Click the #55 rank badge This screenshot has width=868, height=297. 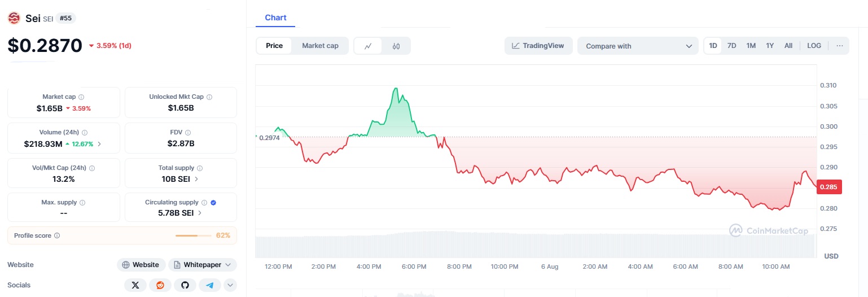65,18
